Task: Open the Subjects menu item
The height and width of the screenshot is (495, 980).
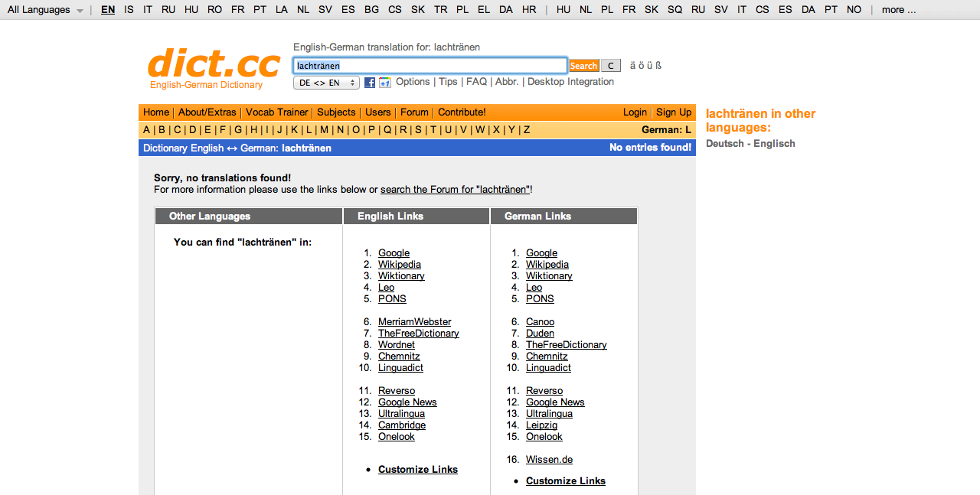Action: click(336, 112)
